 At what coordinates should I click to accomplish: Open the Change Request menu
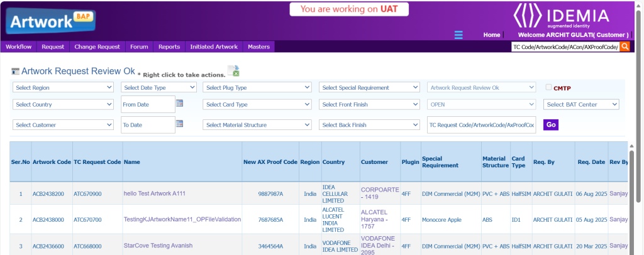97,46
